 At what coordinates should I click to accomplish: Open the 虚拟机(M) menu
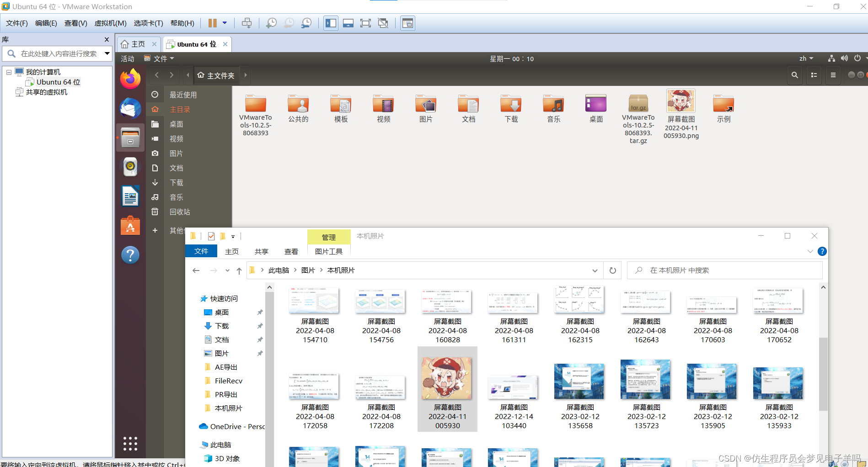pyautogui.click(x=110, y=23)
